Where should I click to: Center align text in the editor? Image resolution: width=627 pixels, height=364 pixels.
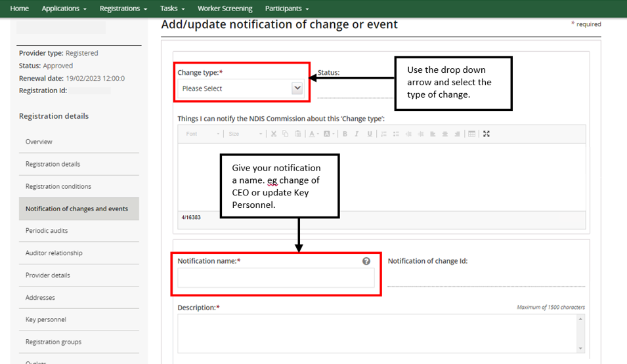click(445, 134)
